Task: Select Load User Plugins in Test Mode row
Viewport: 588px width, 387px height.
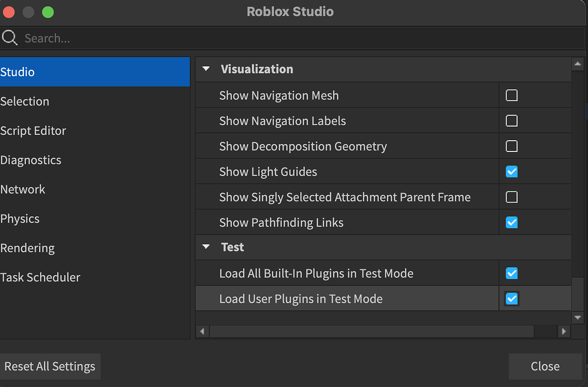Action: point(383,298)
